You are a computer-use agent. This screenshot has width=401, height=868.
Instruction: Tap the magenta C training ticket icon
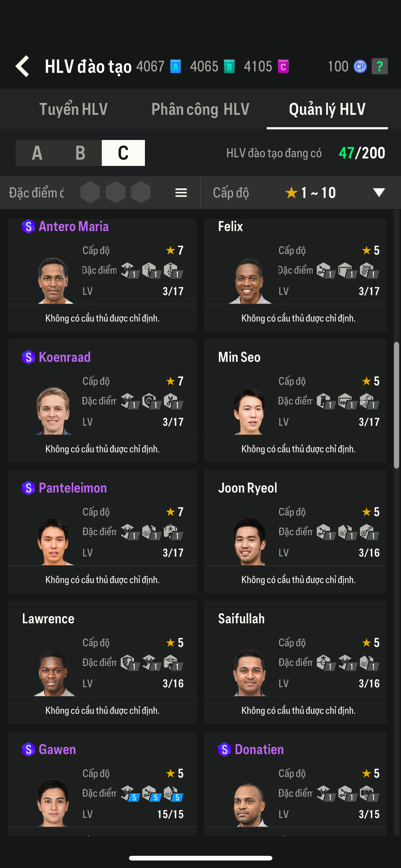point(283,66)
